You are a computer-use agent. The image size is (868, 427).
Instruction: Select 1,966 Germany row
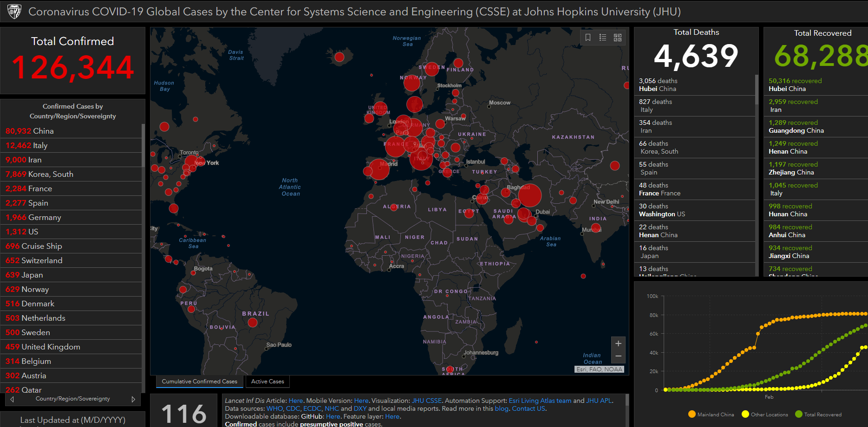pyautogui.click(x=71, y=217)
